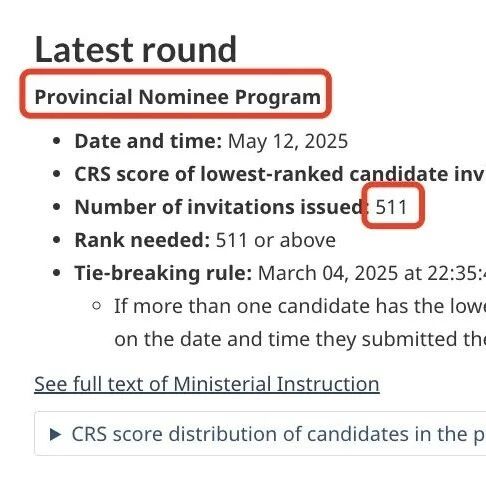Image resolution: width=486 pixels, height=486 pixels.
Task: Click the 'on the date and time they submitted' line
Action: point(300,339)
